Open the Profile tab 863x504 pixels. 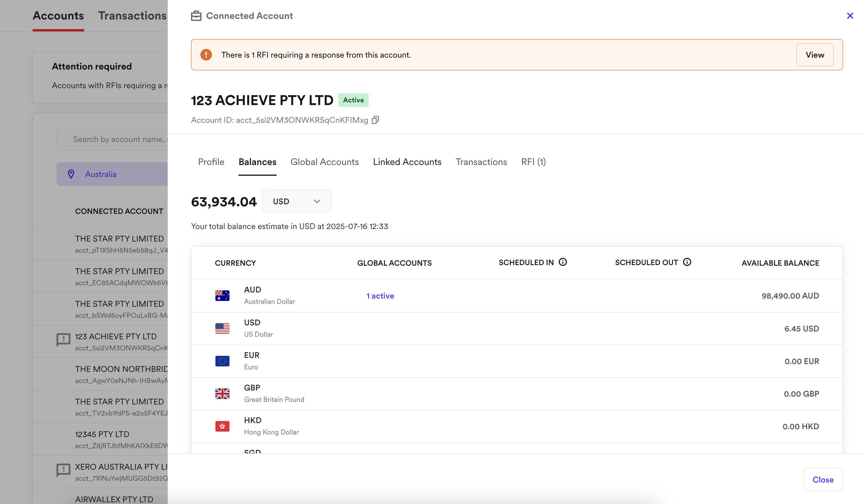[211, 162]
